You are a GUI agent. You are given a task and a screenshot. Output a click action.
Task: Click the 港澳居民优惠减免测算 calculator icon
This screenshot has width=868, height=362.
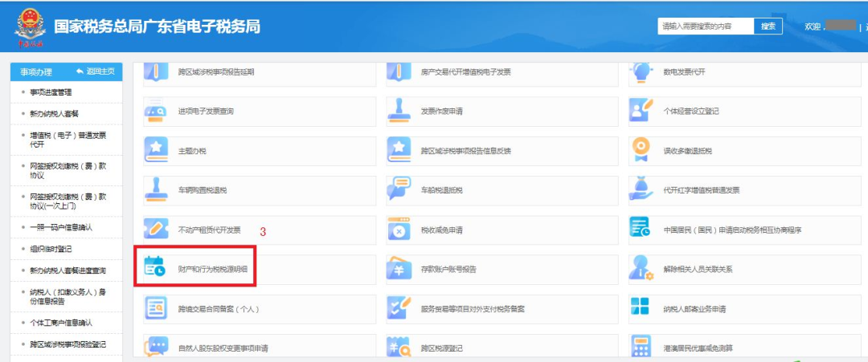[641, 347]
